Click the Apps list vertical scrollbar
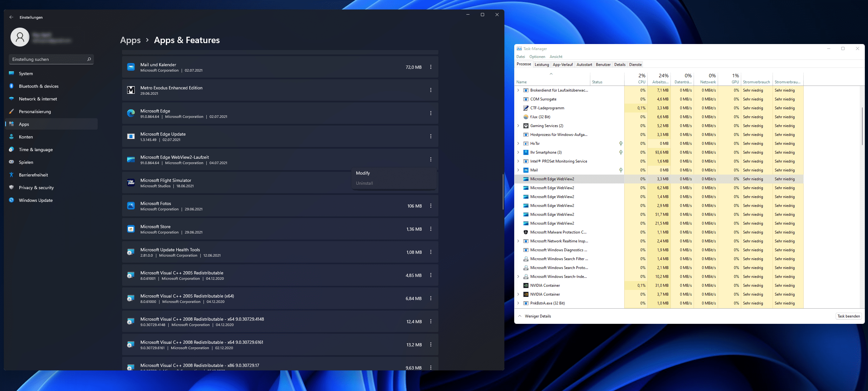The image size is (868, 391). (503, 192)
